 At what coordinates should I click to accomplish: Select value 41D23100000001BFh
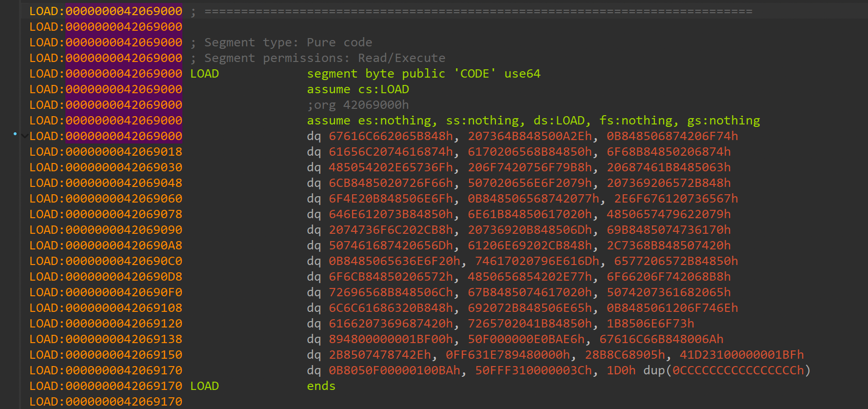click(x=742, y=355)
